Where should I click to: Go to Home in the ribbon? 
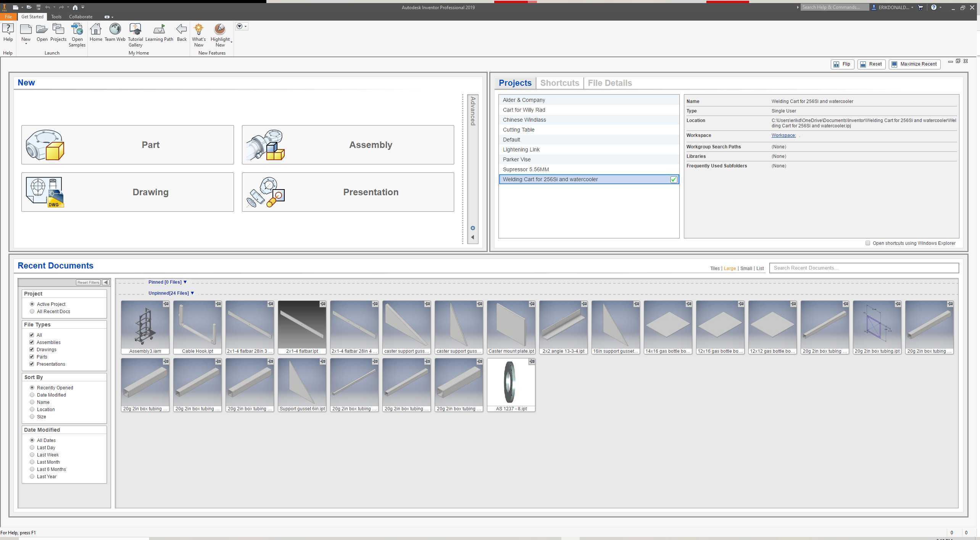coord(96,32)
